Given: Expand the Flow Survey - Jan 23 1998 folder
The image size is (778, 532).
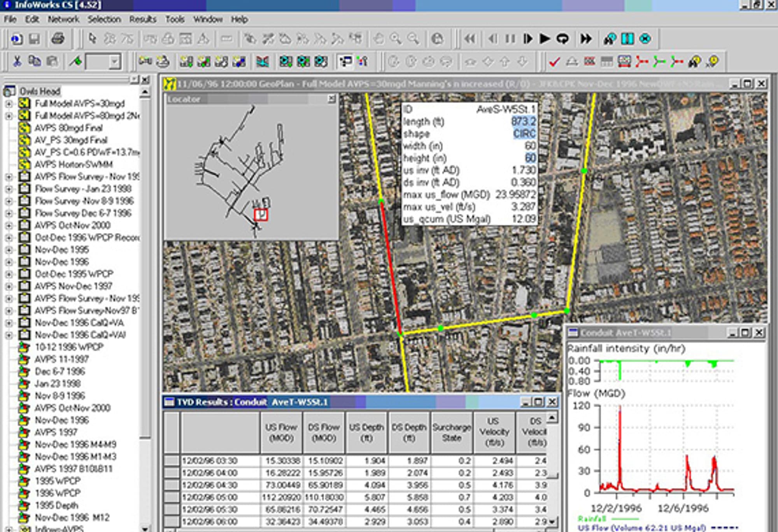Looking at the screenshot, I should click(x=9, y=189).
